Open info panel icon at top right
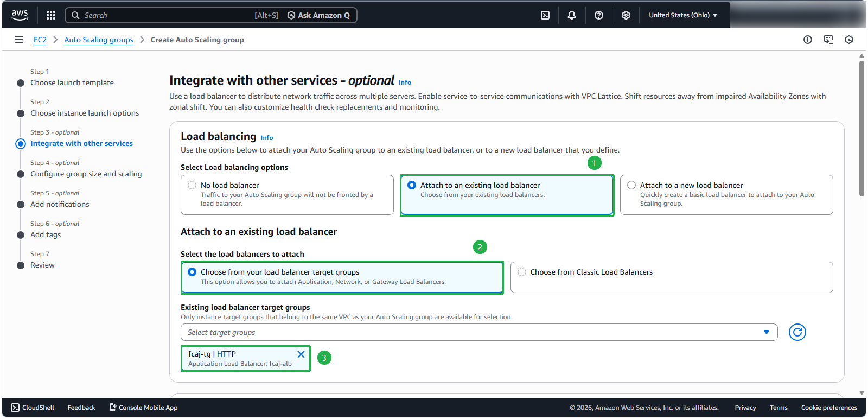 [808, 40]
